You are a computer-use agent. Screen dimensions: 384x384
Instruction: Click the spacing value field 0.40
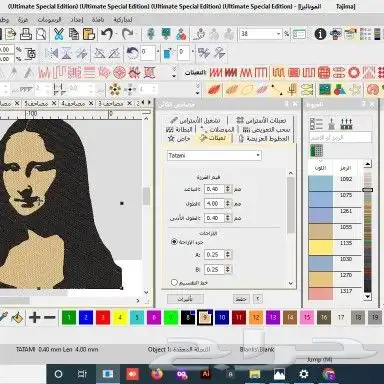(214, 189)
